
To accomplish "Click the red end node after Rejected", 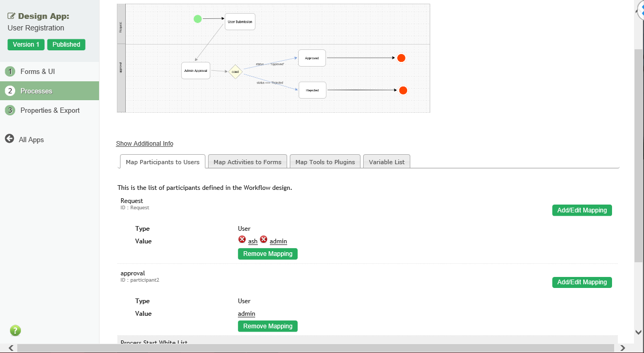I will click(x=403, y=91).
